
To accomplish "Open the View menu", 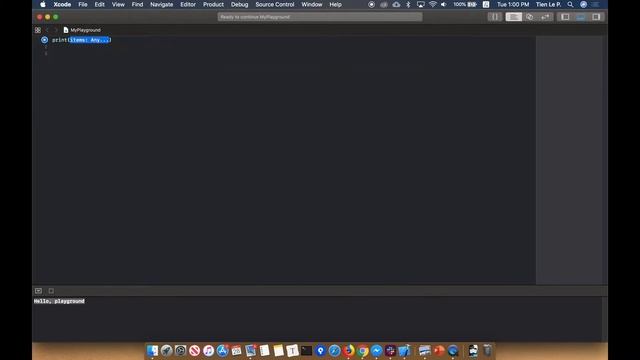I will (x=118, y=4).
